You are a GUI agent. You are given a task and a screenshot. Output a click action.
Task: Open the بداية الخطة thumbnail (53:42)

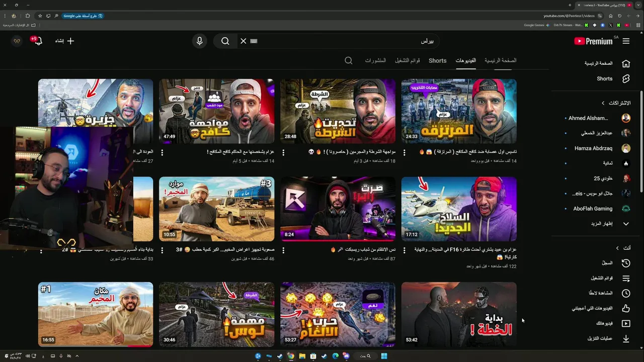pos(459,314)
